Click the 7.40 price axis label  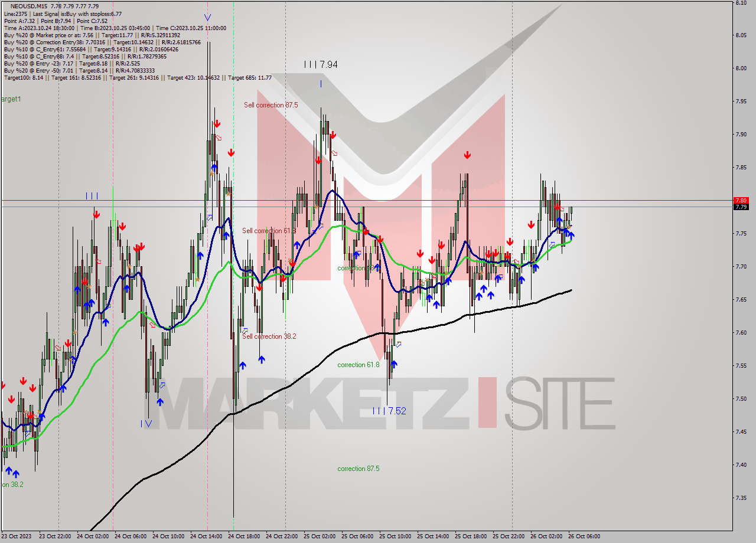[x=741, y=465]
